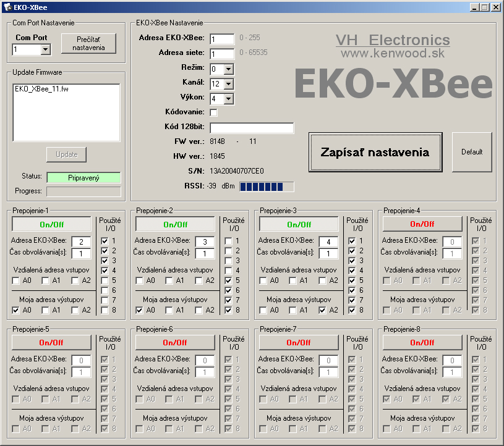This screenshot has width=504, height=446.
Task: Open the Com Port dropdown
Action: [x=46, y=49]
